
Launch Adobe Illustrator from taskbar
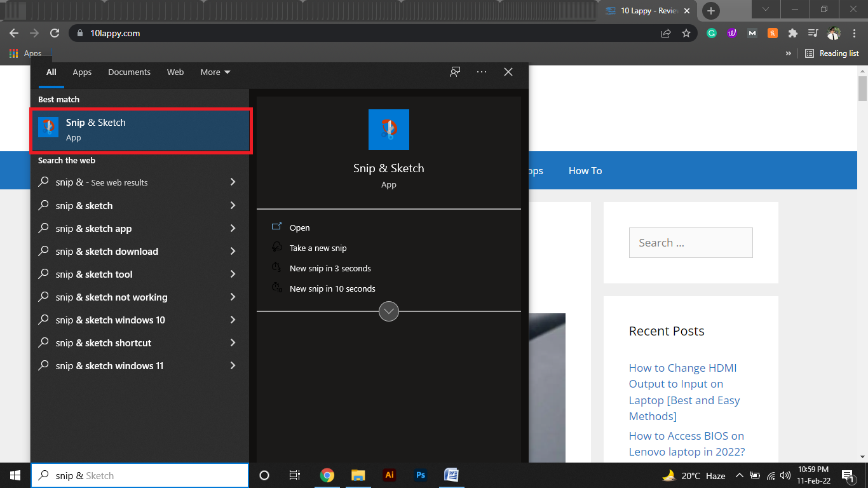pos(390,475)
